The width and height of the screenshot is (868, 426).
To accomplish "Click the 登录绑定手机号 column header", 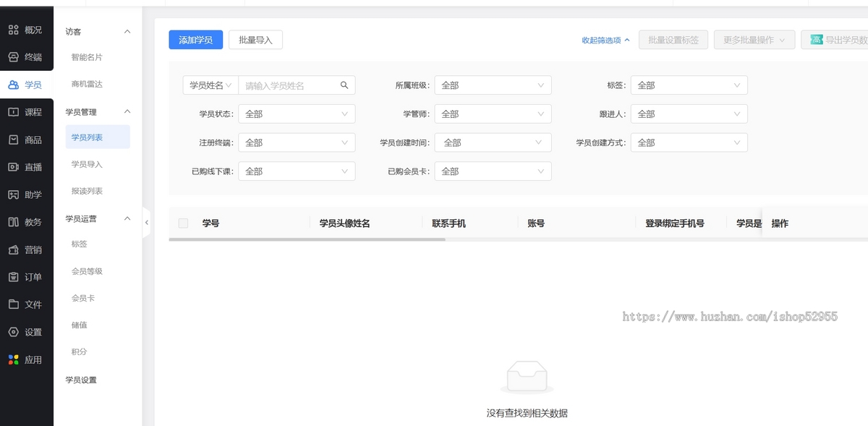I will coord(675,223).
